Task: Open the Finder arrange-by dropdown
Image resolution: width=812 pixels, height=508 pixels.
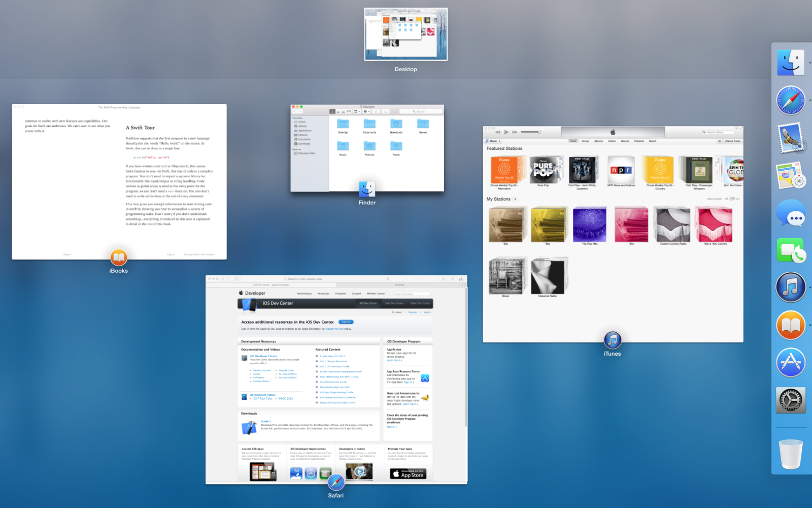Action: [x=357, y=111]
